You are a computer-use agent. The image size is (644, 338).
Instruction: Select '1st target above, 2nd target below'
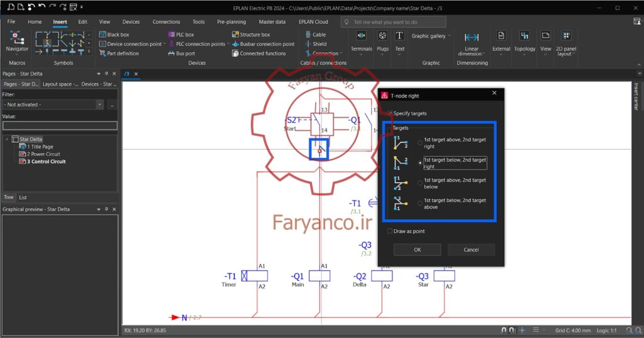[419, 183]
